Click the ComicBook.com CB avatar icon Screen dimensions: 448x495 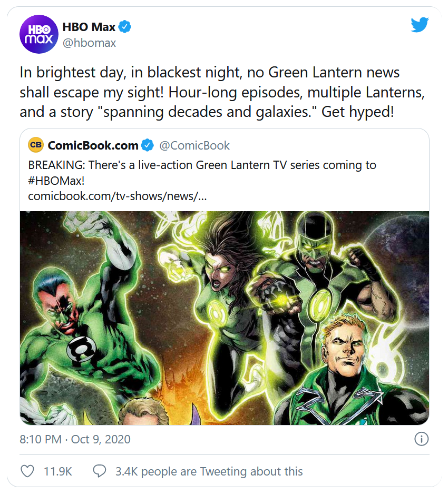35,145
